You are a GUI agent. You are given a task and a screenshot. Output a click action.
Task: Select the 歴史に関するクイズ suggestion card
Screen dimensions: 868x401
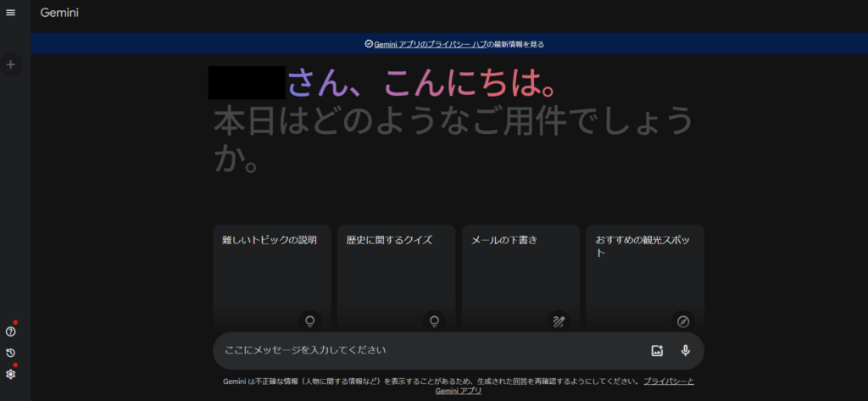pyautogui.click(x=397, y=278)
